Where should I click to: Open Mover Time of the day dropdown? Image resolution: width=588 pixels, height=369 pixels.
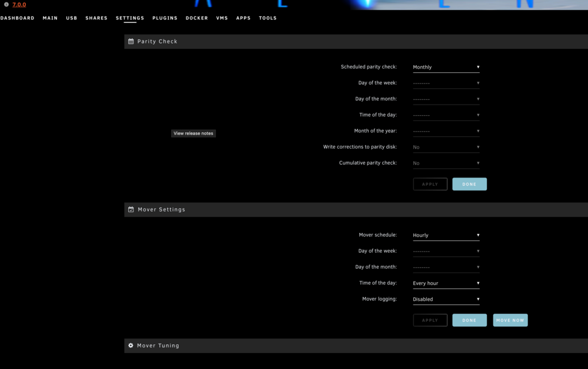point(446,283)
